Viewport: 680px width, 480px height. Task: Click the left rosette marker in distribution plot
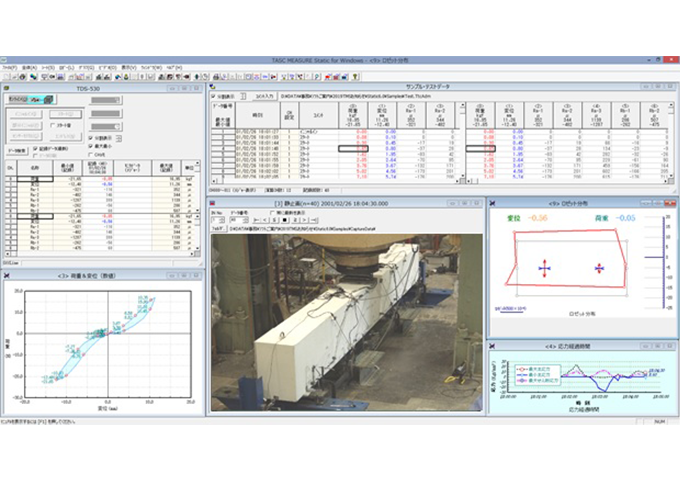tap(544, 267)
